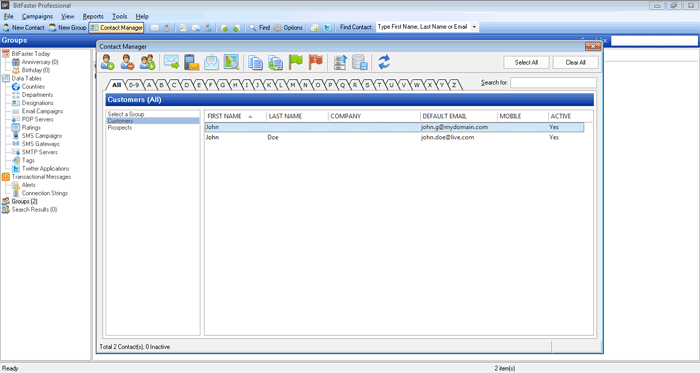The width and height of the screenshot is (700, 373).
Task: Click the Clear All button
Action: [x=575, y=62]
